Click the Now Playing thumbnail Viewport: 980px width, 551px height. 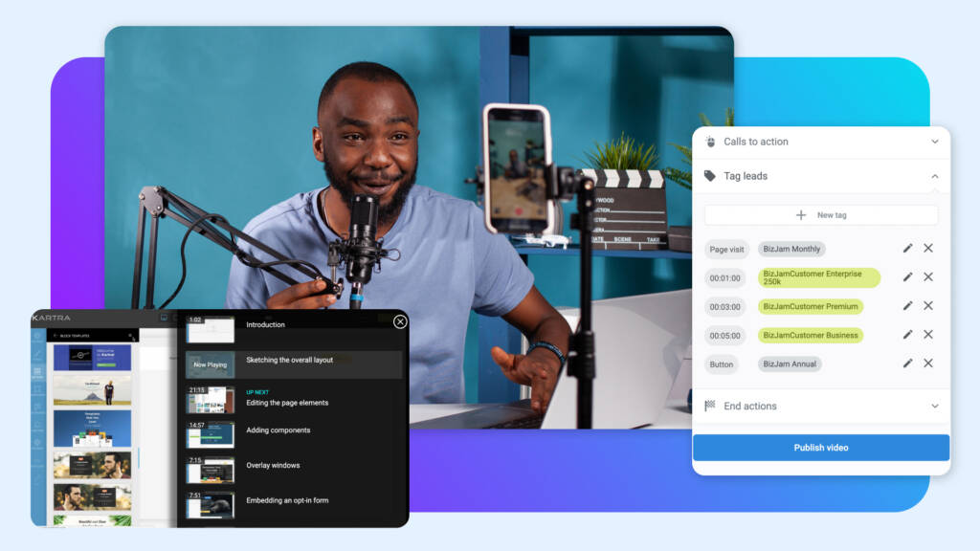click(x=210, y=364)
